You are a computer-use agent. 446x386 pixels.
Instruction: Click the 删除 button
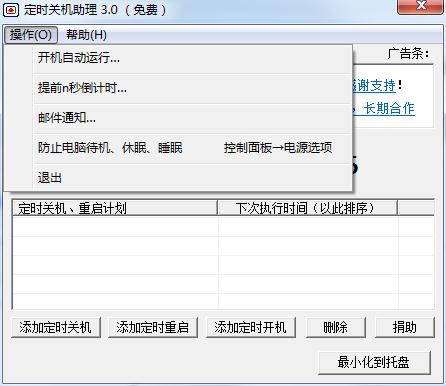pos(336,327)
